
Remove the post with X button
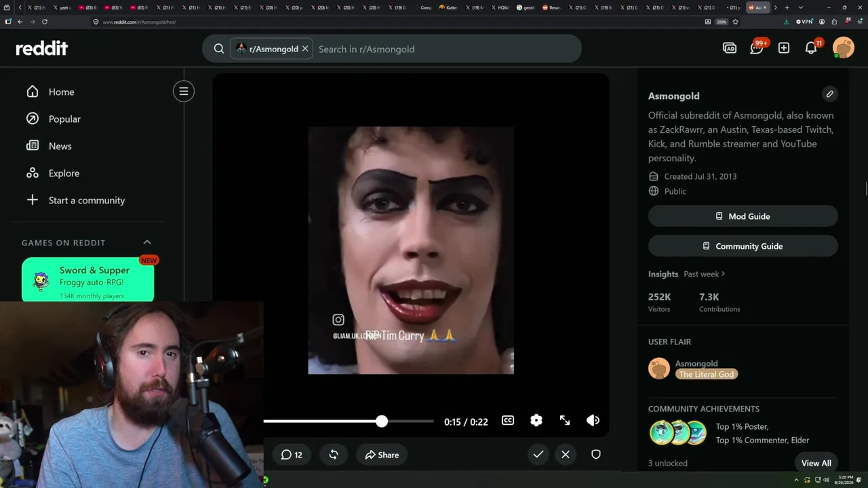[x=566, y=455]
